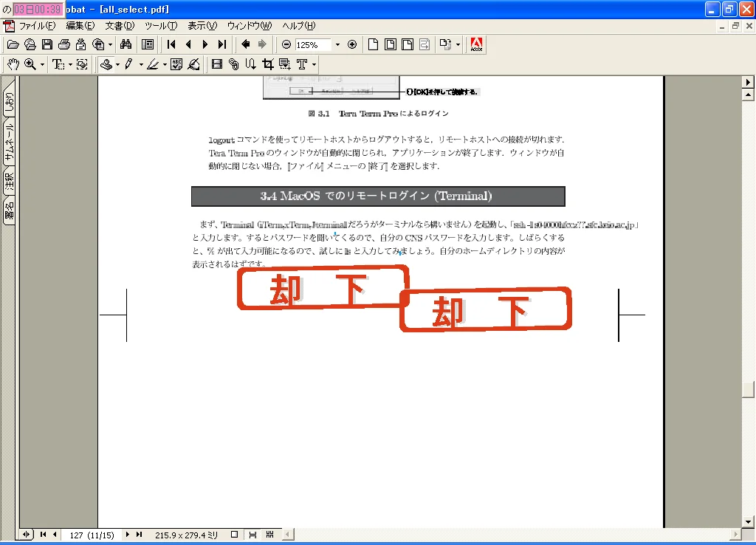Switch to Actual Size view mode
Viewport: 756px width, 545px height.
click(x=374, y=44)
